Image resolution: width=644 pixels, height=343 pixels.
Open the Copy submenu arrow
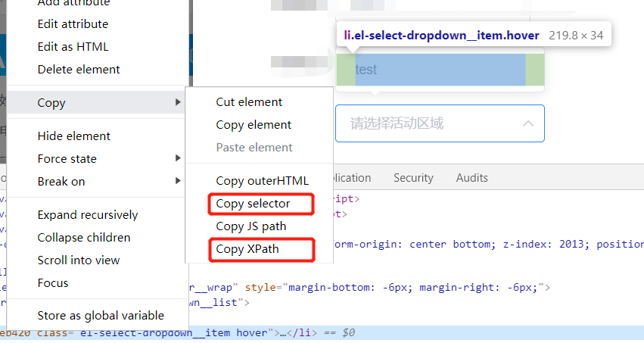tap(178, 102)
